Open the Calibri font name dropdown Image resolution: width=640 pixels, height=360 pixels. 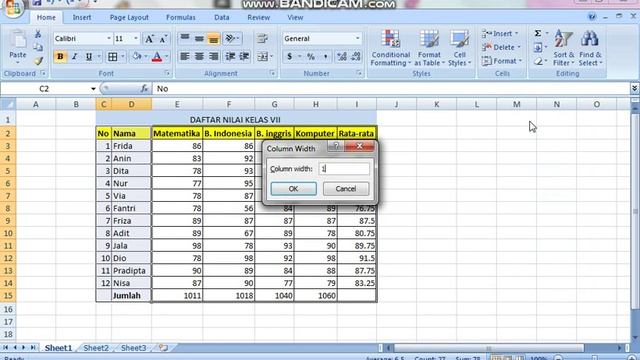pyautogui.click(x=109, y=38)
